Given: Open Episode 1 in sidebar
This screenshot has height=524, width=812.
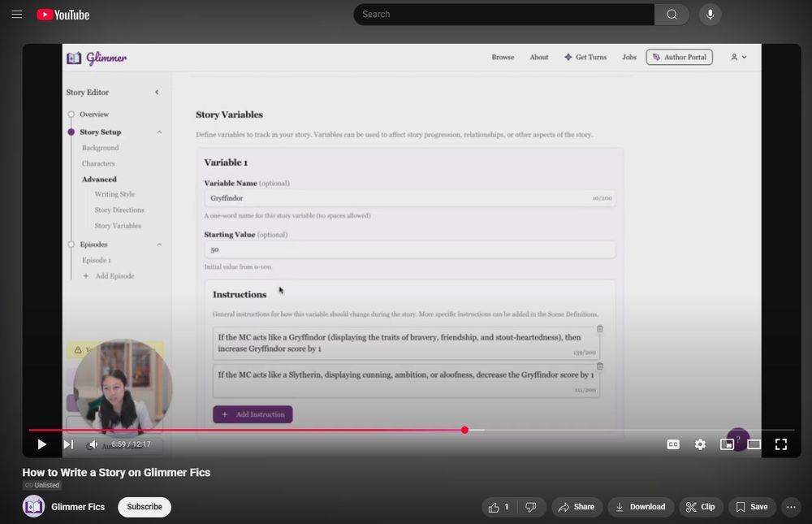Looking at the screenshot, I should click(x=97, y=260).
